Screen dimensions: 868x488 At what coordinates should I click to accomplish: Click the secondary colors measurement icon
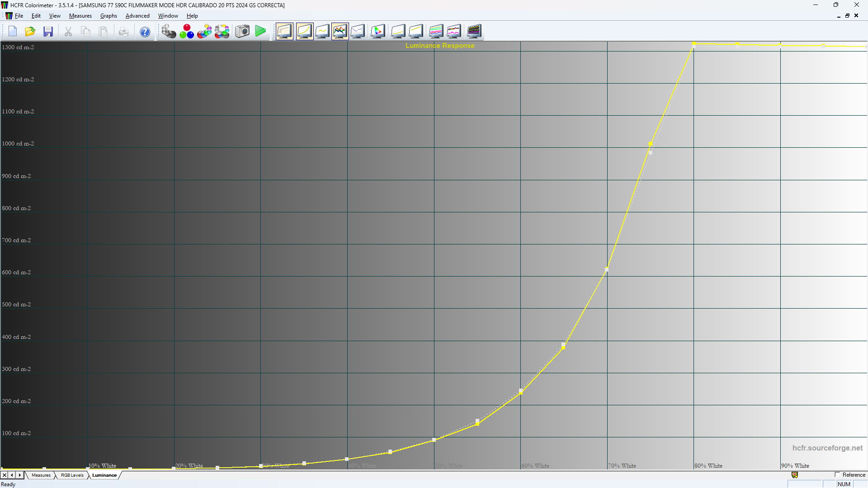pos(204,31)
